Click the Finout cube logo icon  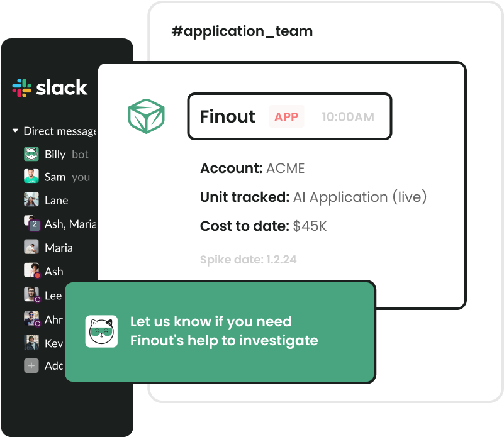(x=146, y=116)
